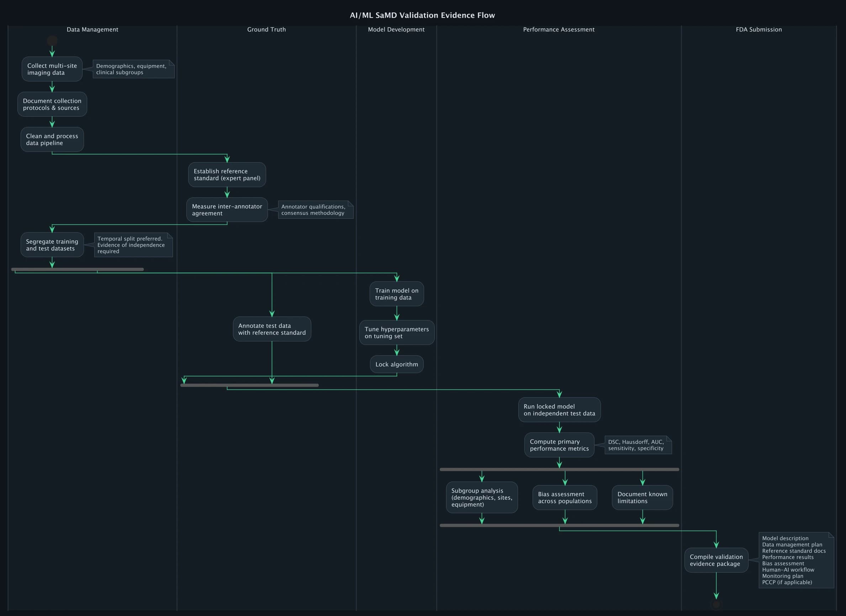
Task: Click the 'Temporal split preferred' note
Action: 132,245
